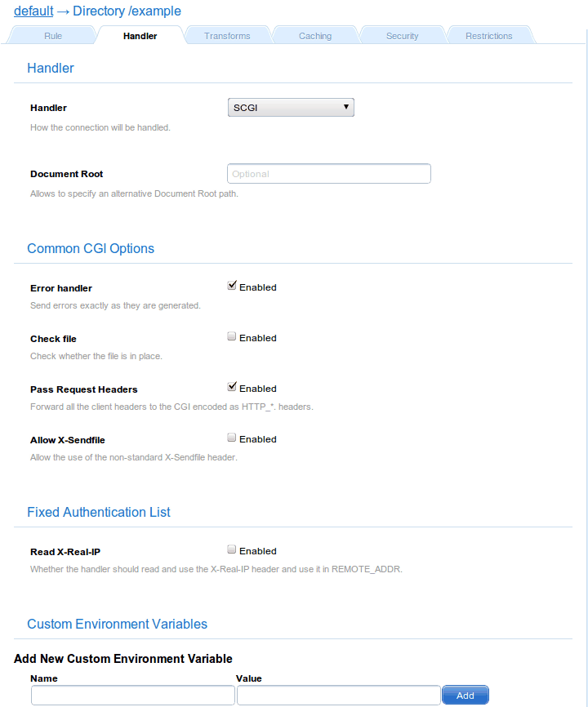Go to the Caching tab
The image size is (588, 707).
click(315, 36)
